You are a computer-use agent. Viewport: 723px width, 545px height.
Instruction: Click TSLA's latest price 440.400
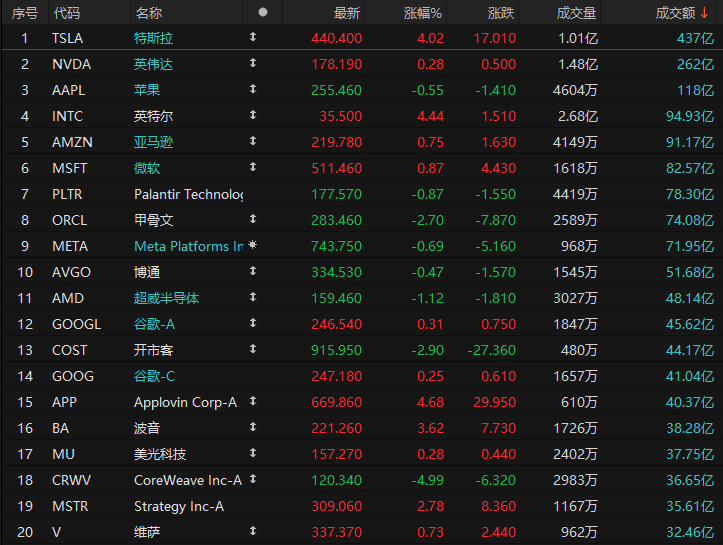tap(337, 38)
